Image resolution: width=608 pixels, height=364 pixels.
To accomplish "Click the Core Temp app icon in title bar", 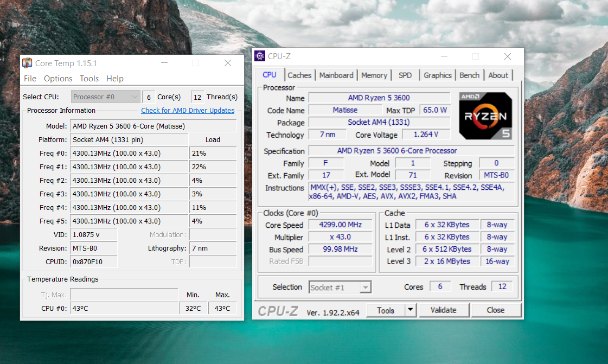I will pos(27,63).
